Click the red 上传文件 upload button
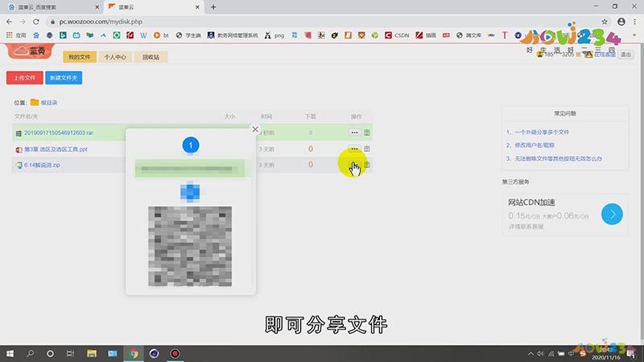Screen dimensions: 644x362 click(x=25, y=77)
